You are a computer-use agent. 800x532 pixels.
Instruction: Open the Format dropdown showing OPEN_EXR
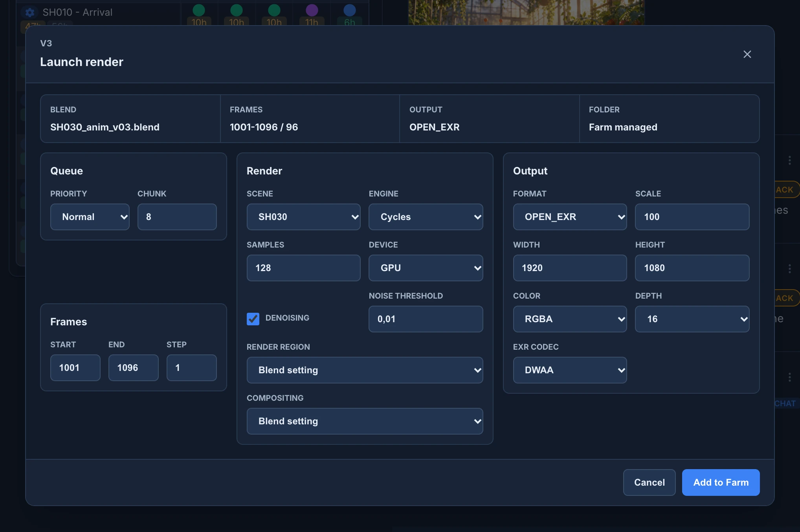click(570, 217)
